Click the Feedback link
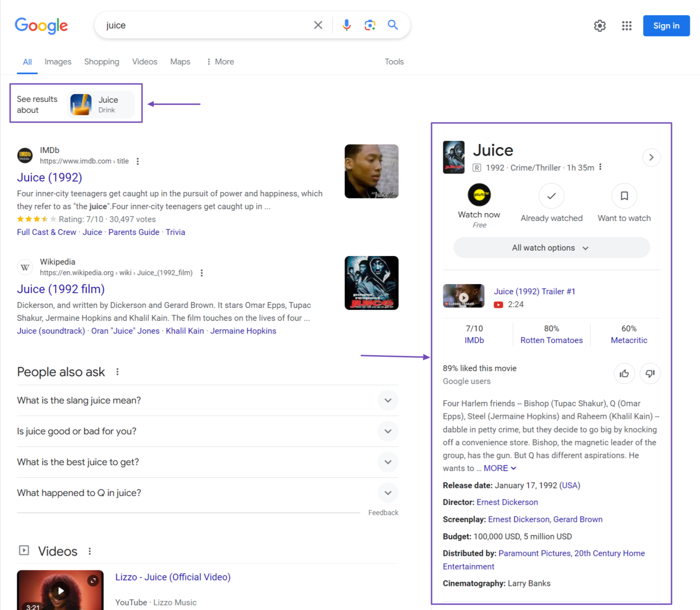700x610 pixels. pos(383,512)
